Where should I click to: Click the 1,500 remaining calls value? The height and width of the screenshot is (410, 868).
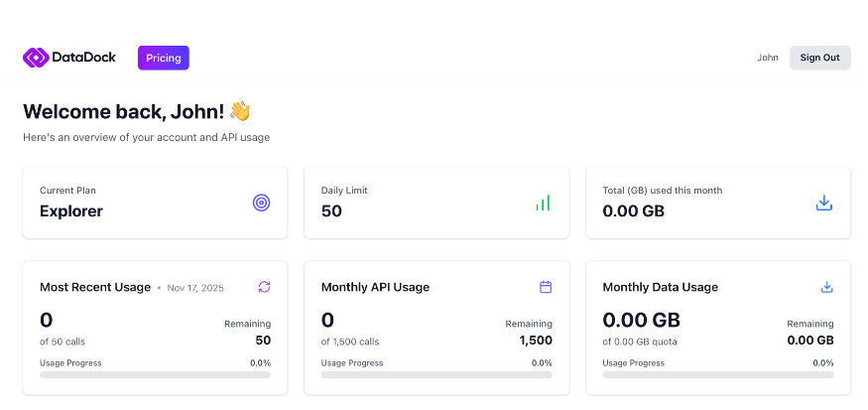tap(535, 341)
